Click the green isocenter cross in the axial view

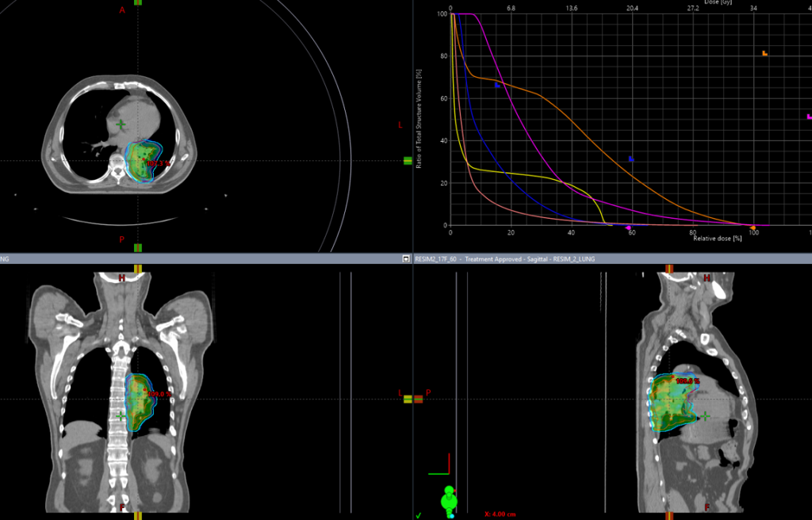click(x=121, y=124)
